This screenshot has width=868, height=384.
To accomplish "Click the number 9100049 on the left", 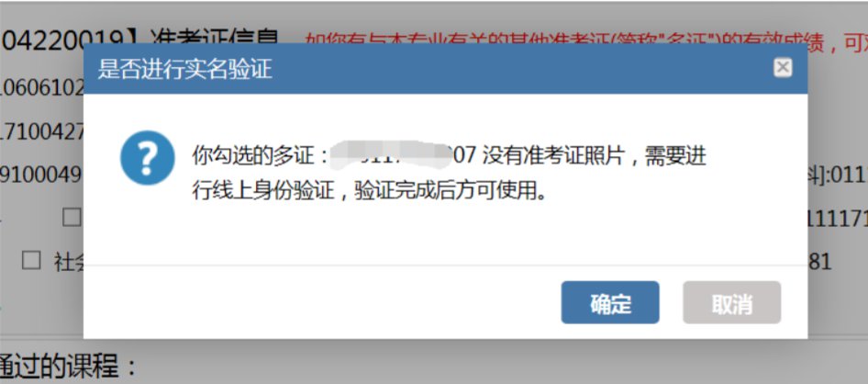I will [x=41, y=175].
